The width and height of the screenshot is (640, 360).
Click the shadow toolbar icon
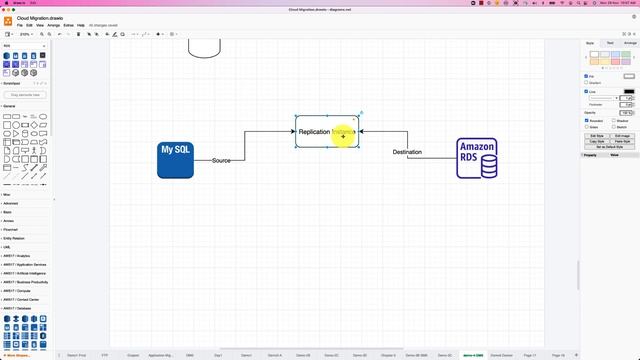[122, 34]
